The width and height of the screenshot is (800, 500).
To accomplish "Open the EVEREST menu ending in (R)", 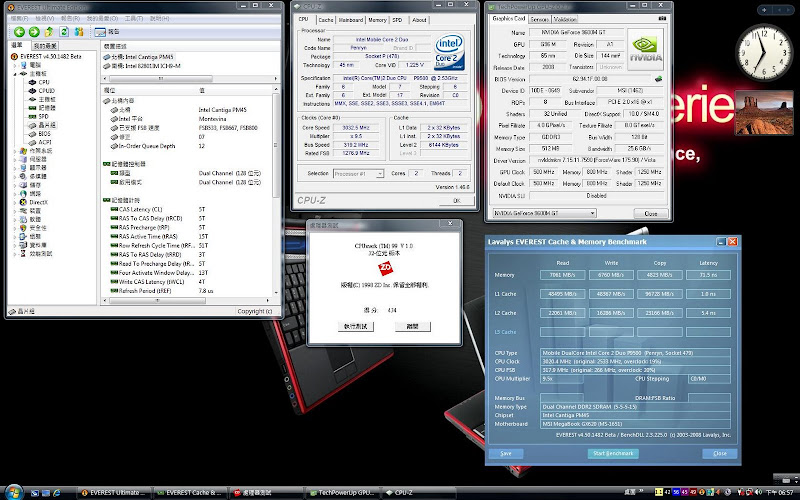I will pos(70,18).
